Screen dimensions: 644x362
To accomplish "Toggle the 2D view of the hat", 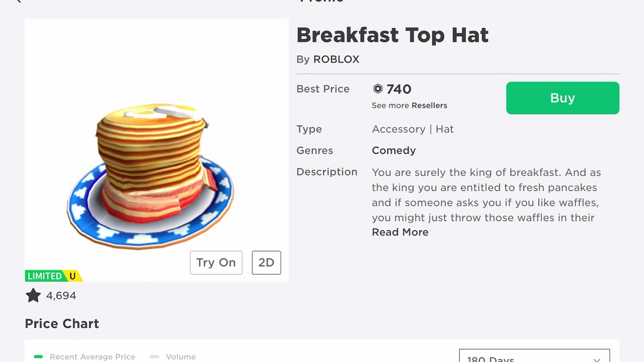I will pos(266,262).
